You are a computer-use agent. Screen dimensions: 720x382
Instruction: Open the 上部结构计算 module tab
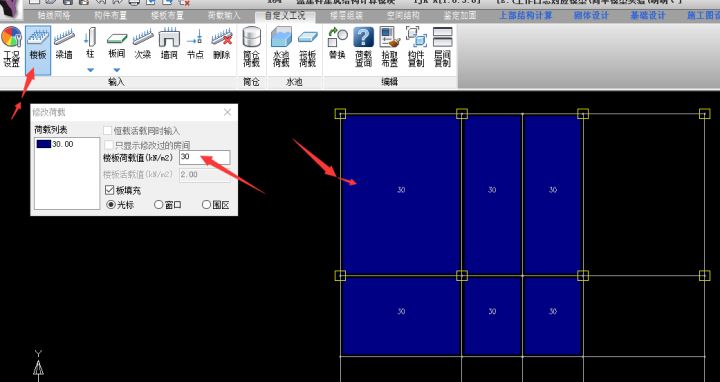(525, 16)
